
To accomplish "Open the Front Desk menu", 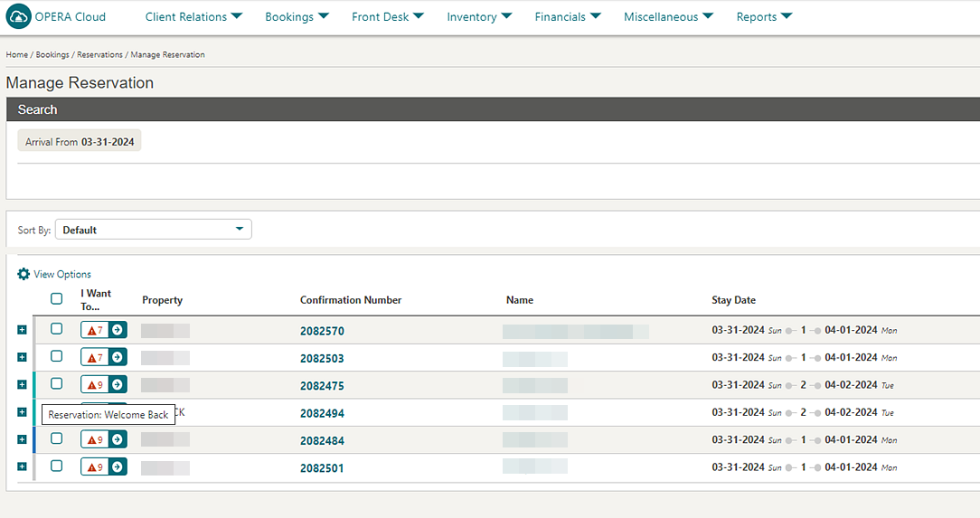I will pos(388,17).
